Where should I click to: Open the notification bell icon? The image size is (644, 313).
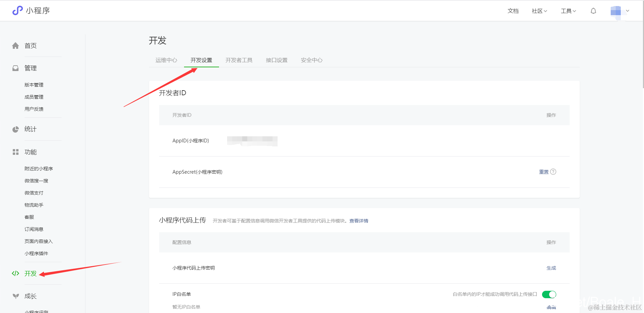pyautogui.click(x=593, y=10)
